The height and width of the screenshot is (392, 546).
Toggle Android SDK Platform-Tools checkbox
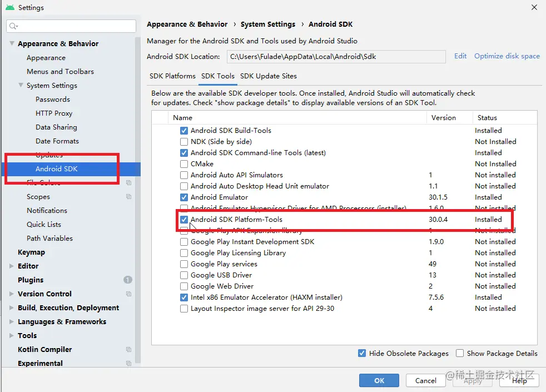point(184,220)
